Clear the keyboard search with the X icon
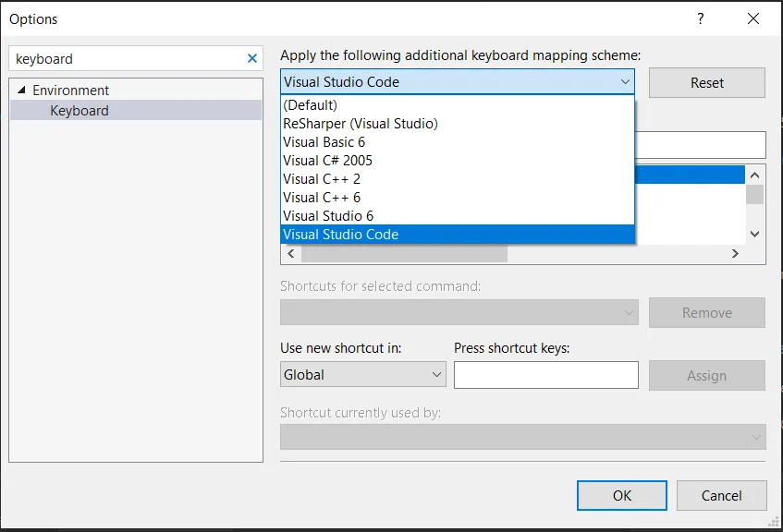The height and width of the screenshot is (532, 783). [251, 58]
